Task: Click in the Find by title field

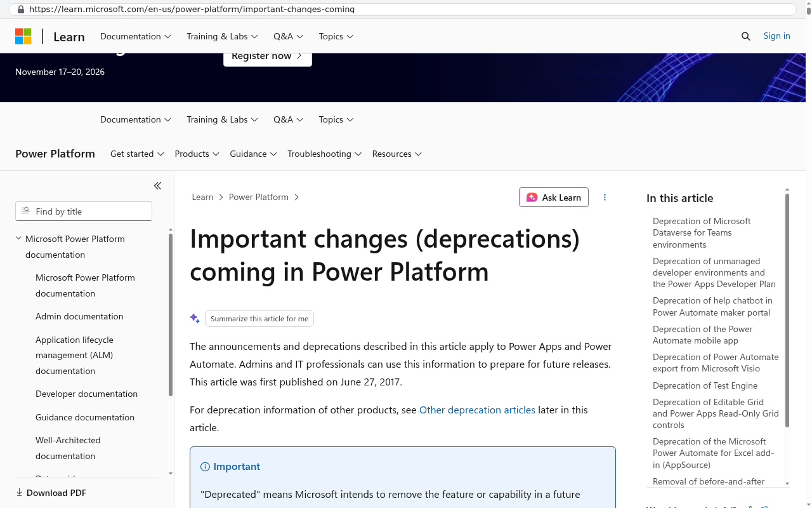Action: 84,211
